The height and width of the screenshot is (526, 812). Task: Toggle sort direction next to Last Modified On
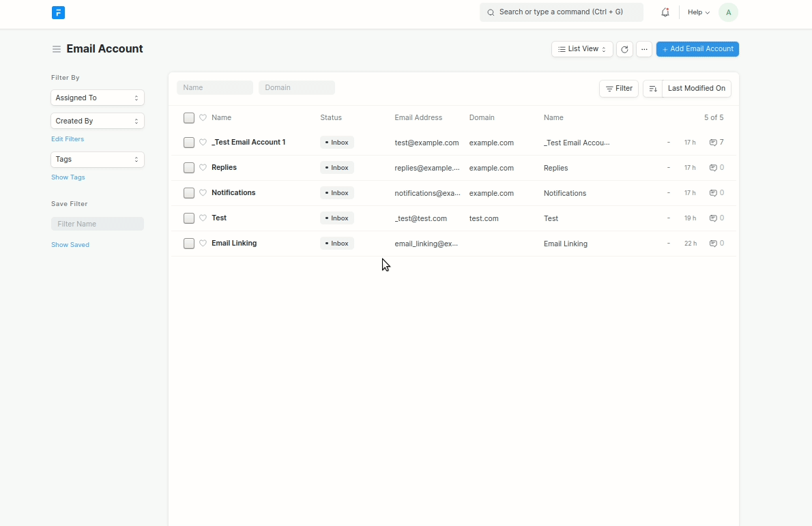click(652, 88)
